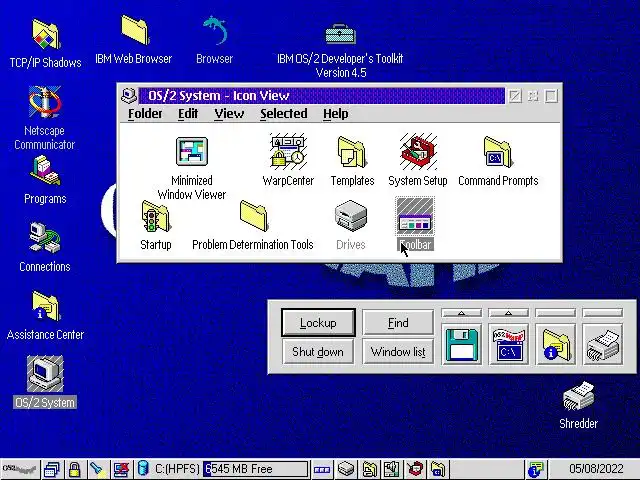640x480 pixels.
Task: Click the shutdown computer icon in WarpCenter
Action: pyautogui.click(x=121, y=469)
